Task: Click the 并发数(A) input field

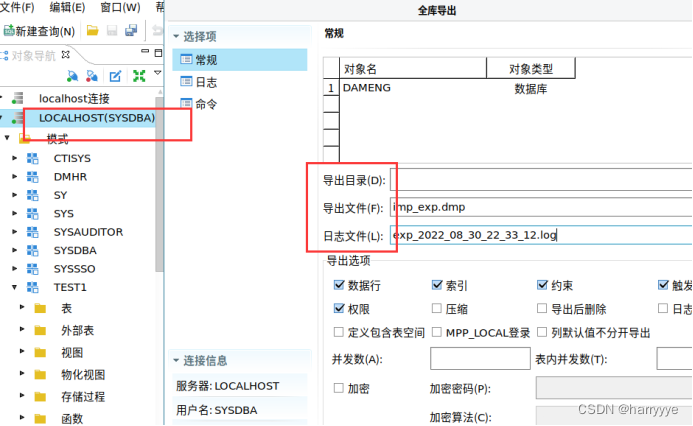Action: 480,358
